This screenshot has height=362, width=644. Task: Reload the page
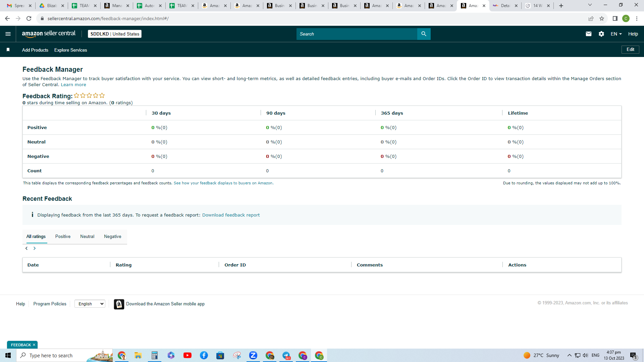coord(29,18)
